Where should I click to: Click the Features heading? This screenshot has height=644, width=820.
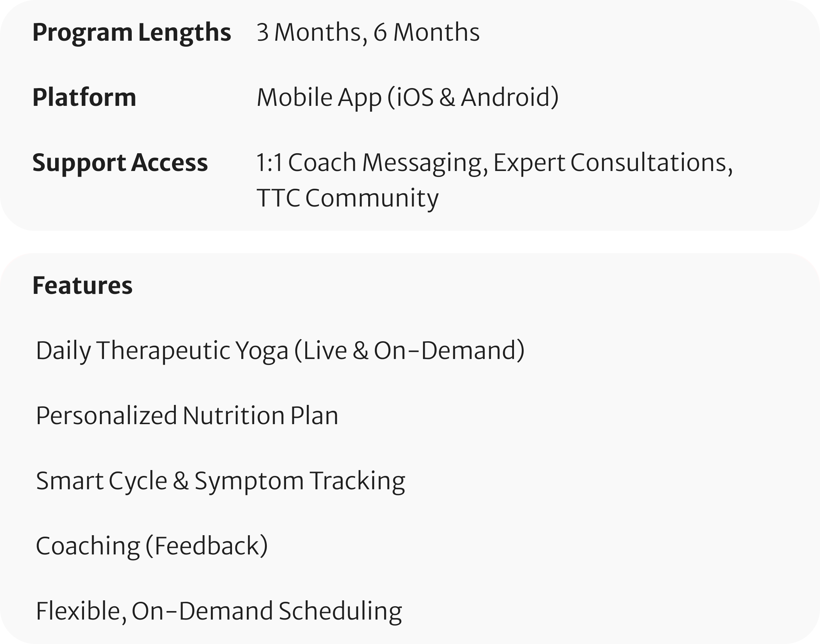(x=82, y=285)
